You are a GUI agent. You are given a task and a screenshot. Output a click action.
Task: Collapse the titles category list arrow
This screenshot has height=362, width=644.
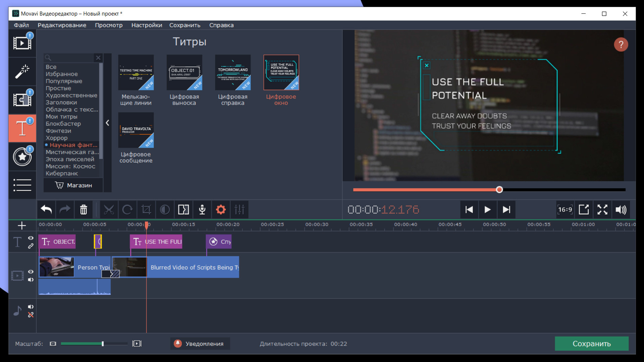point(107,123)
